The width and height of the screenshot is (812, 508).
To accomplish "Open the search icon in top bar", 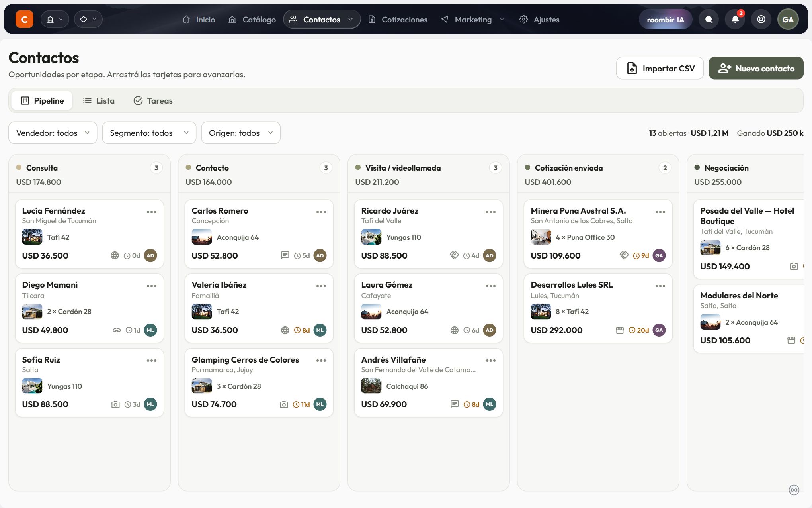I will pyautogui.click(x=709, y=19).
